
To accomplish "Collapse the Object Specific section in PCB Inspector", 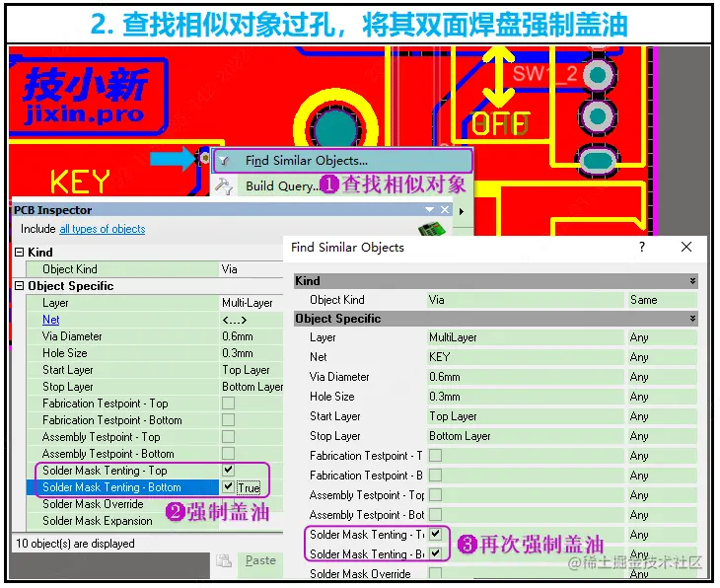I will (x=20, y=286).
